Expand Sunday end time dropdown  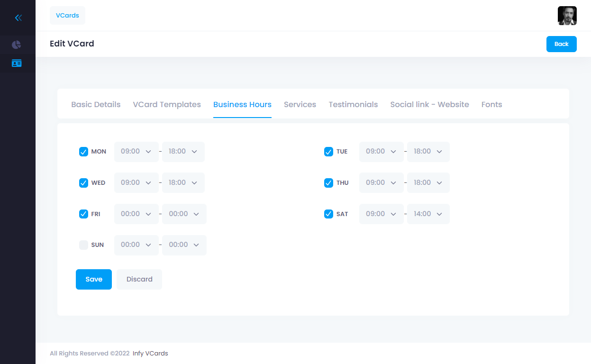click(x=184, y=245)
